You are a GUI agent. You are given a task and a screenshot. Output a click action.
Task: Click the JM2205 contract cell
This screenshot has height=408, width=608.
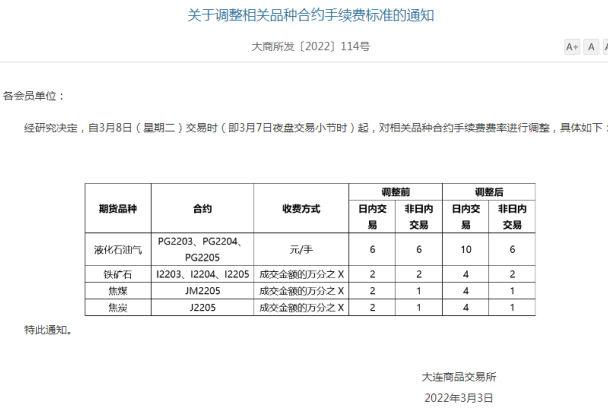(203, 290)
